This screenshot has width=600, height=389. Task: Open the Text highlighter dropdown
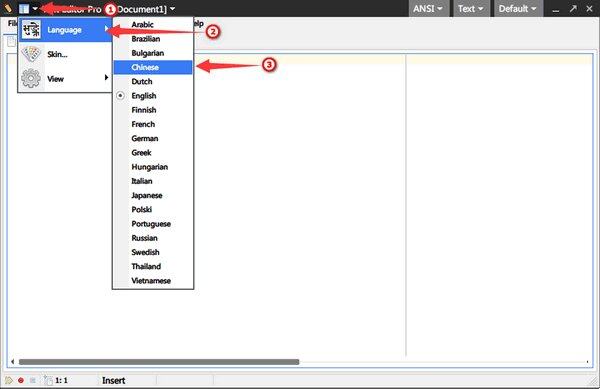tap(471, 8)
